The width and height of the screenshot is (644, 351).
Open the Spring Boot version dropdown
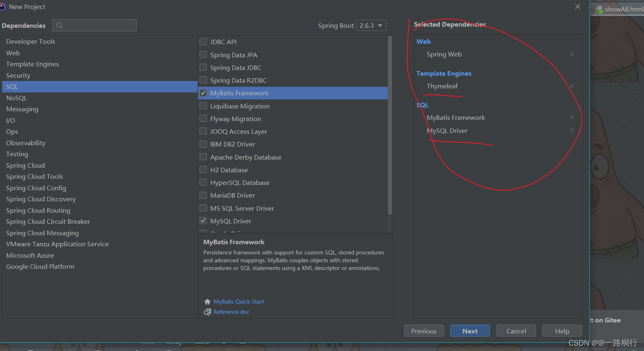pyautogui.click(x=371, y=25)
